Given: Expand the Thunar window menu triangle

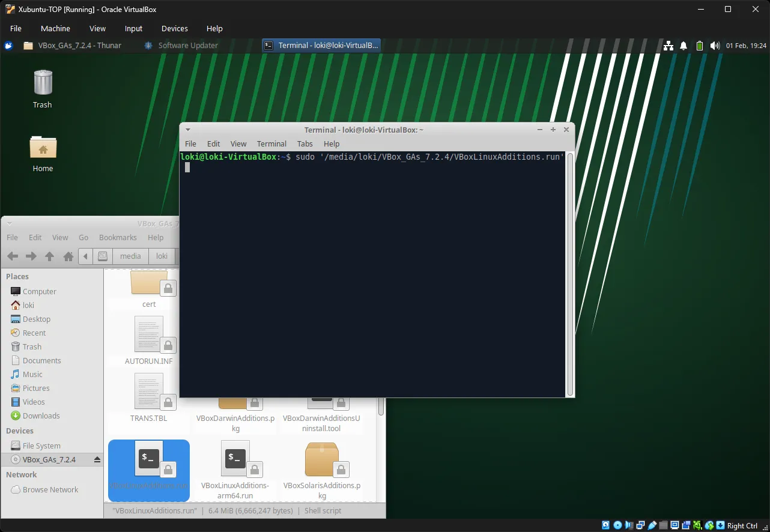Looking at the screenshot, I should coord(10,223).
